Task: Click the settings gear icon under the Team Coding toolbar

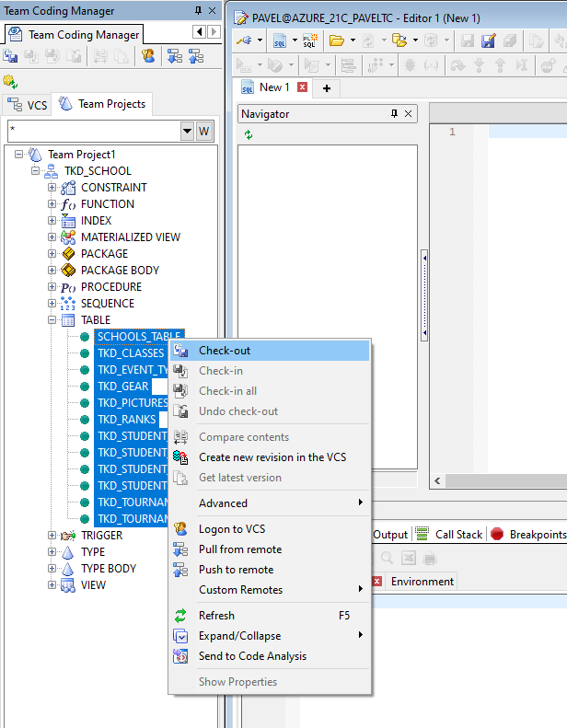Action: pos(10,82)
